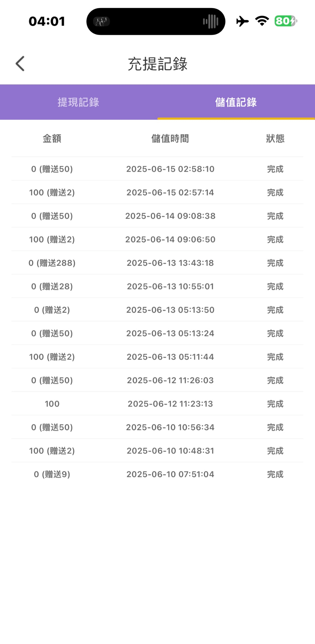The width and height of the screenshot is (315, 644).
Task: Open record dated 2025-06-15 02:58:10
Action: [x=170, y=169]
